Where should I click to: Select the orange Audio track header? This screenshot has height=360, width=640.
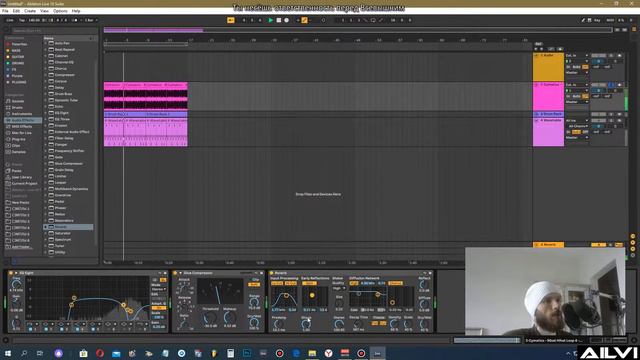coord(548,67)
